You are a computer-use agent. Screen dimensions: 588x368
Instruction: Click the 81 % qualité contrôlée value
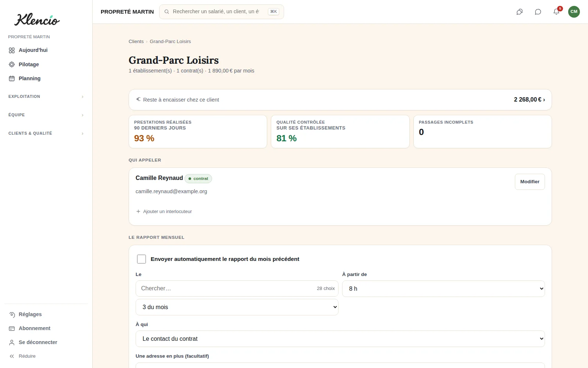[x=286, y=138]
